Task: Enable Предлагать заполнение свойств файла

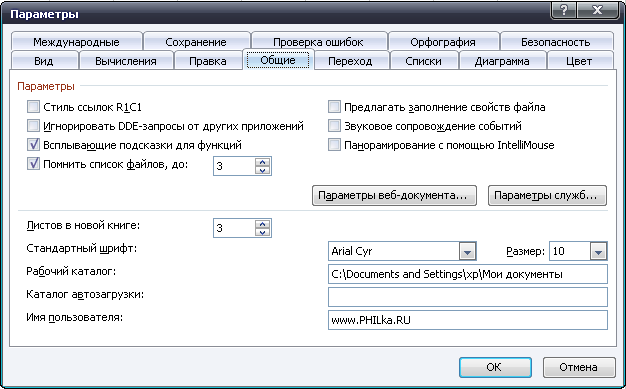Action: [x=334, y=107]
